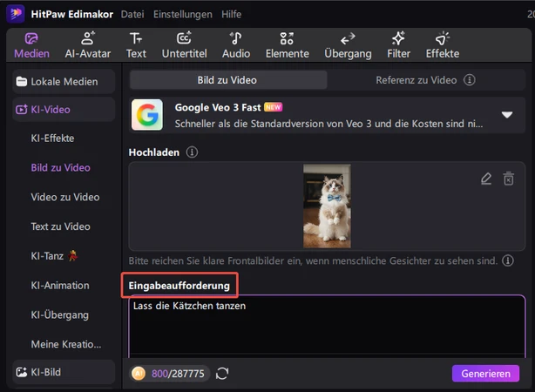Click the uploaded cat thumbnail
Viewport: 535px width, 392px height.
coord(327,206)
